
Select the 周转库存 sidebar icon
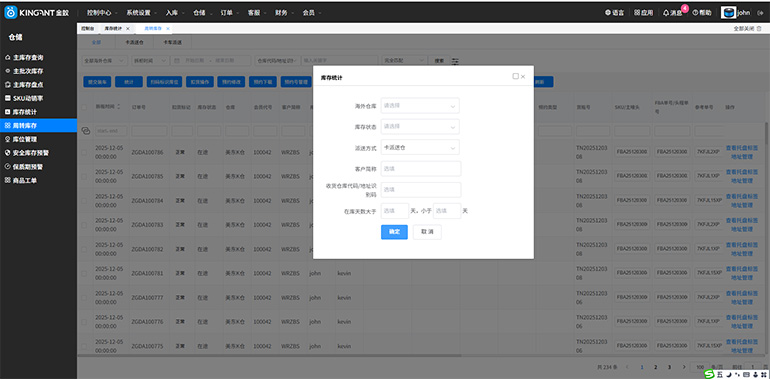tap(7, 126)
